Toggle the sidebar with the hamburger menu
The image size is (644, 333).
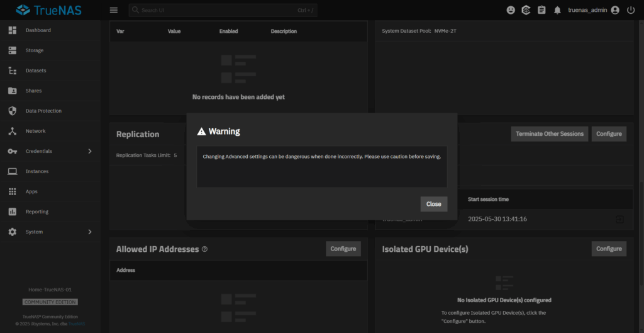coord(113,10)
